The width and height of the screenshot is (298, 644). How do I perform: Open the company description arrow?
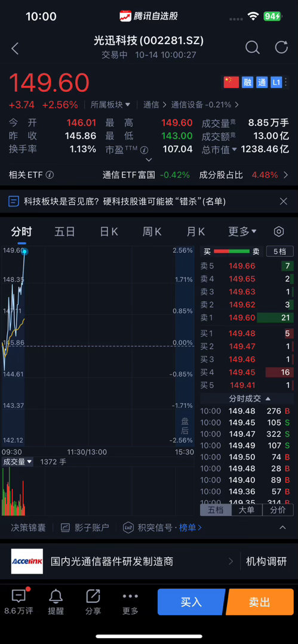tap(231, 562)
